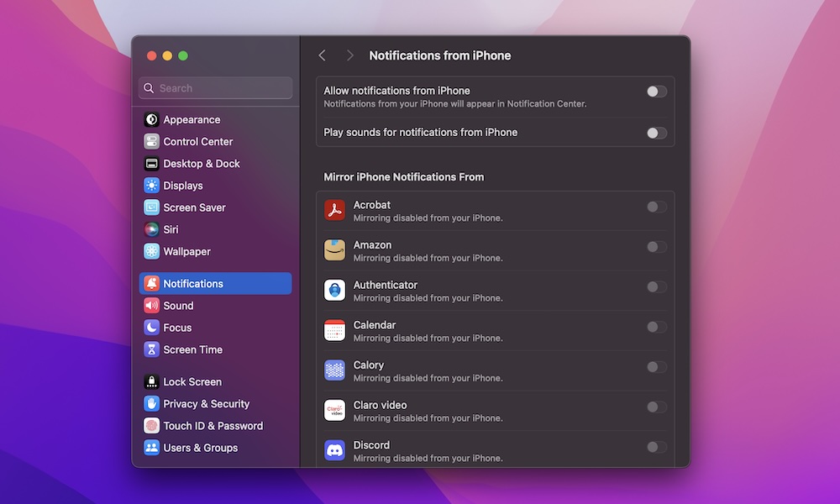Image resolution: width=840 pixels, height=504 pixels.
Task: Open Privacy & Security pane
Action: coord(206,404)
